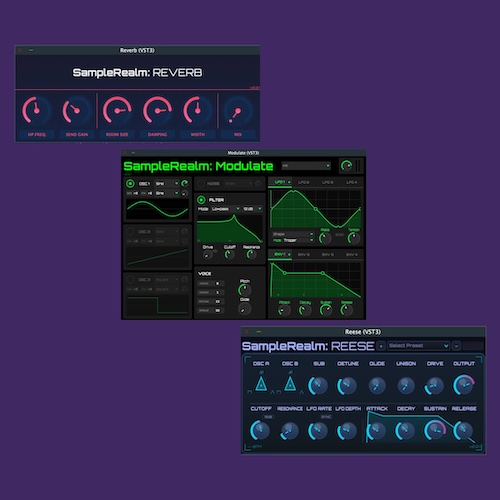Open the filter Mode Lowpass dropdown

225,209
